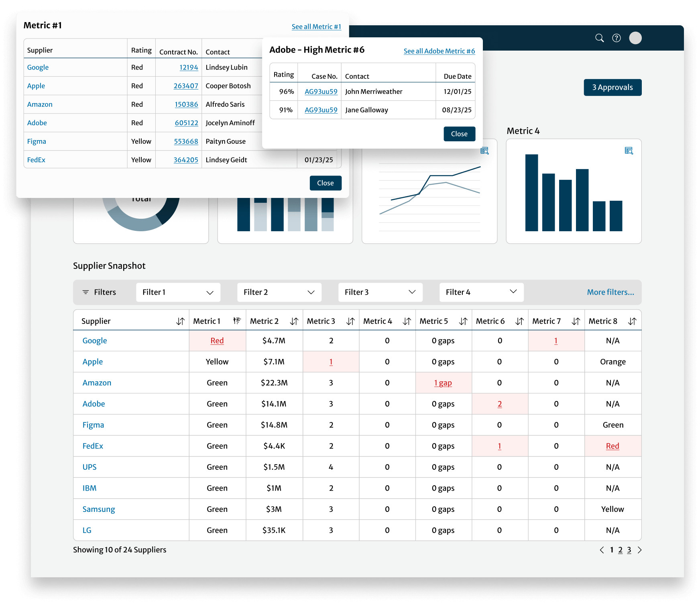This screenshot has width=700, height=603.
Task: Open Figma in Metric #1 popup
Action: coord(37,141)
